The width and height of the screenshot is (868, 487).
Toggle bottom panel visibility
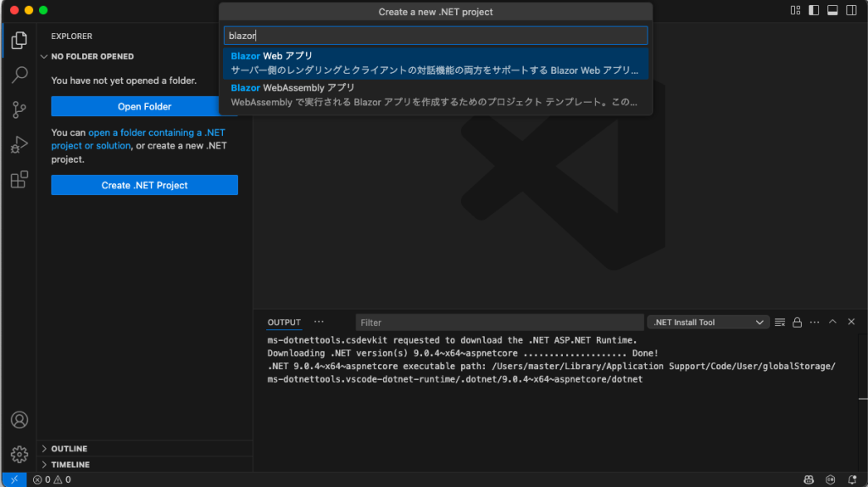832,10
